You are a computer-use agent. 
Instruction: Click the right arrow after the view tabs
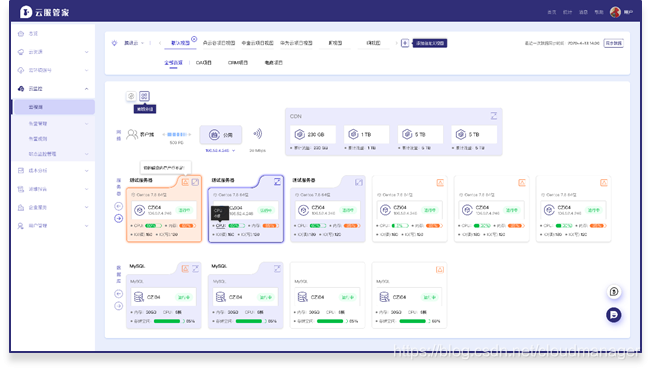pyautogui.click(x=396, y=43)
